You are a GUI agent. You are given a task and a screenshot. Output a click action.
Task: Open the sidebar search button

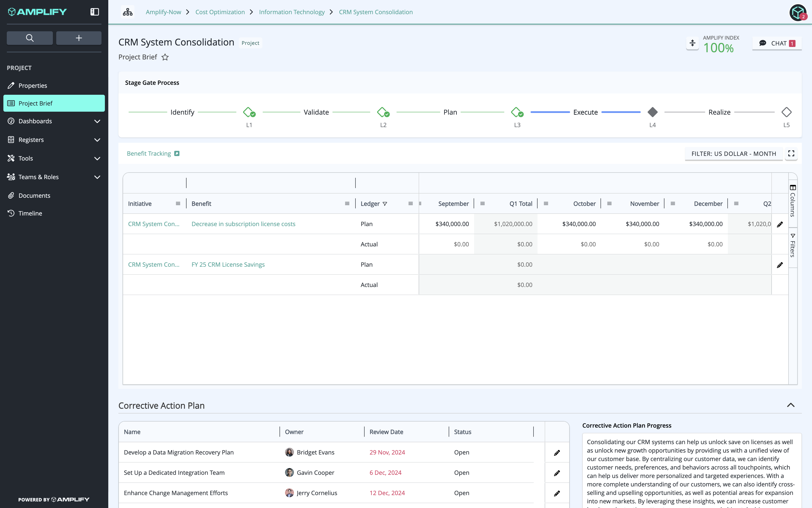30,38
